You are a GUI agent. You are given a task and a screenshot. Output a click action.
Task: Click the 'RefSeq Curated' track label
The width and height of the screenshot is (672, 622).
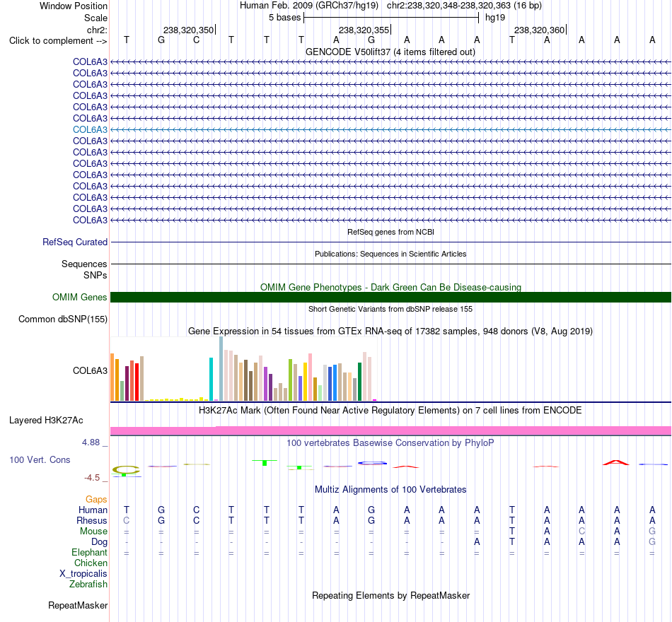click(x=75, y=242)
